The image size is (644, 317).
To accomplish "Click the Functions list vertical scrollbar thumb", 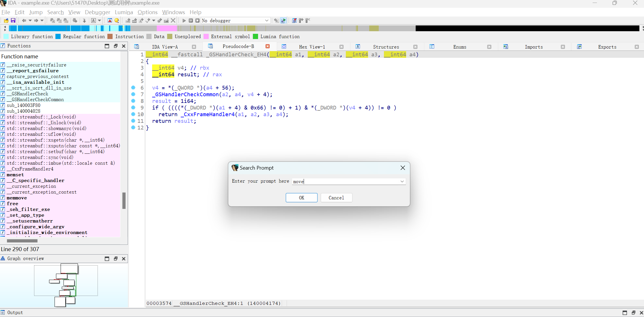I will pyautogui.click(x=124, y=201).
